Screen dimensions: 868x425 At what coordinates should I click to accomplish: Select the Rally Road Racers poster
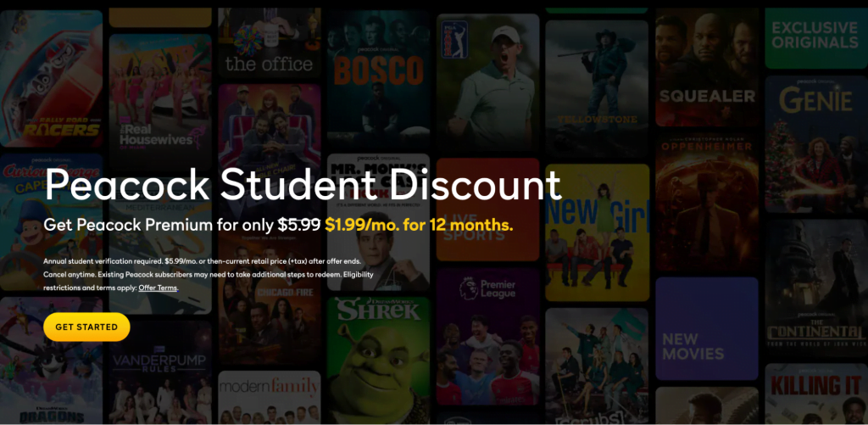coord(51,78)
